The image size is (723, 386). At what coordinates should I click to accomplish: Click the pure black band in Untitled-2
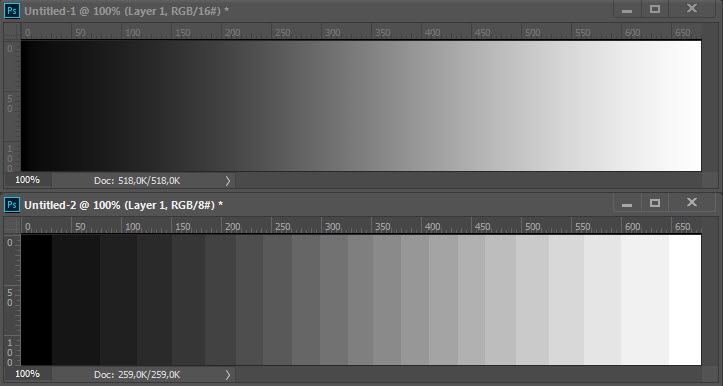pyautogui.click(x=36, y=300)
